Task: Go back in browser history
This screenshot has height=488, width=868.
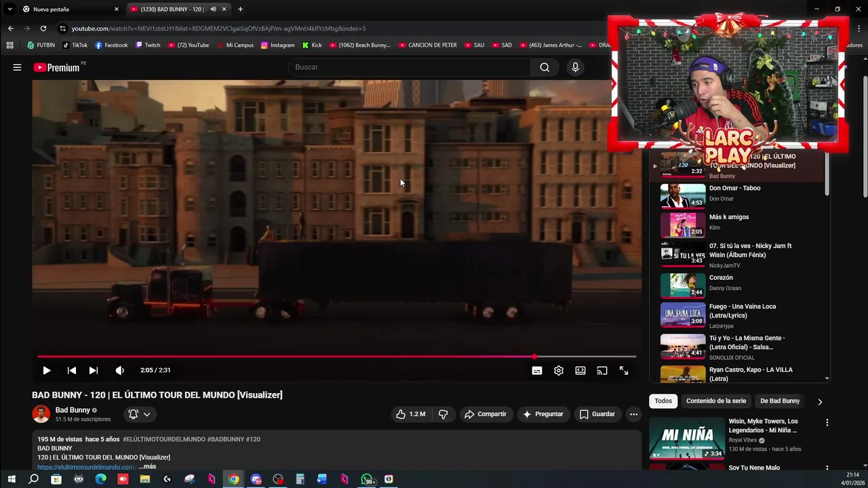Action: [10, 28]
